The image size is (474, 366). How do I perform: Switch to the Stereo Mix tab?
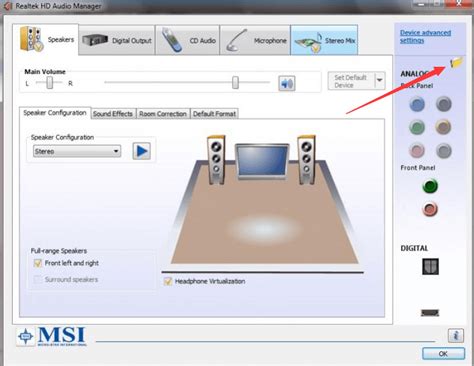(x=324, y=40)
